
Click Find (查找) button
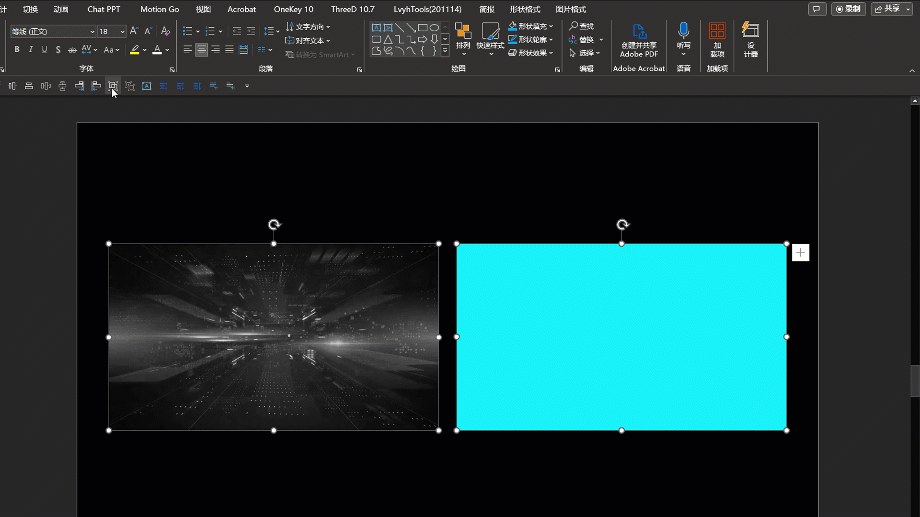pyautogui.click(x=581, y=26)
